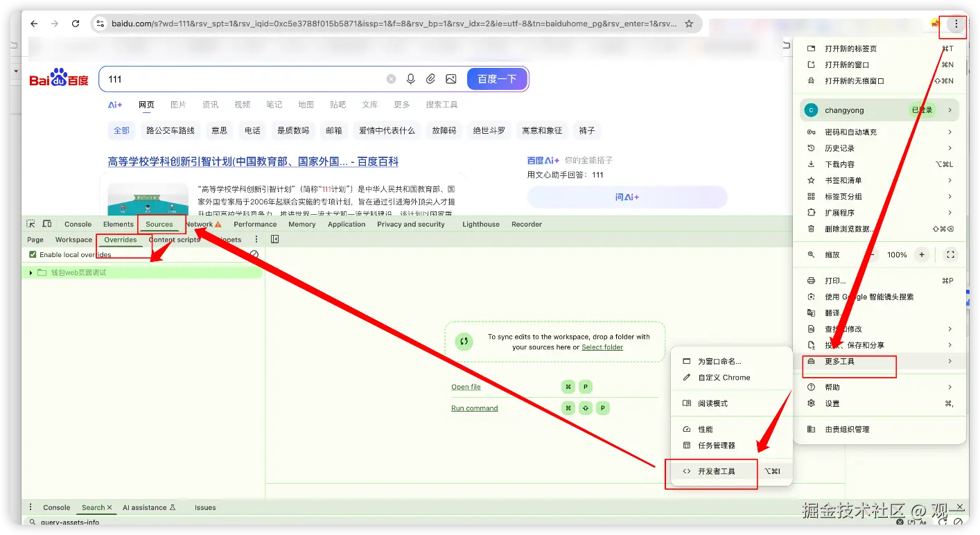Open the DevTools drawer three-dot menu
Viewport: 980px width, 535px height.
30,507
